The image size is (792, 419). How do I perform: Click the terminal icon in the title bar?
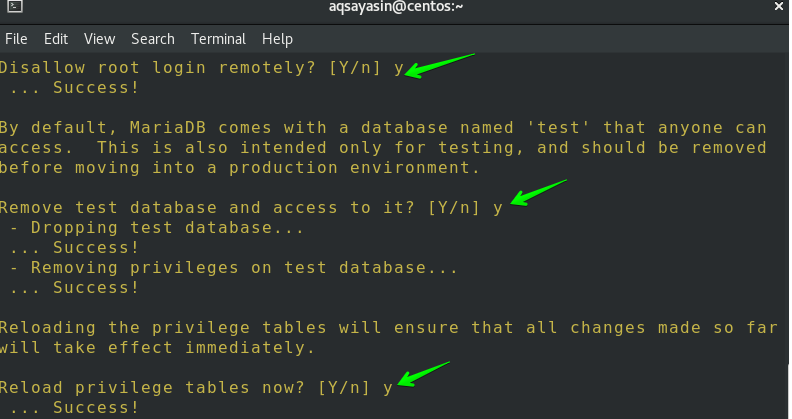[11, 11]
